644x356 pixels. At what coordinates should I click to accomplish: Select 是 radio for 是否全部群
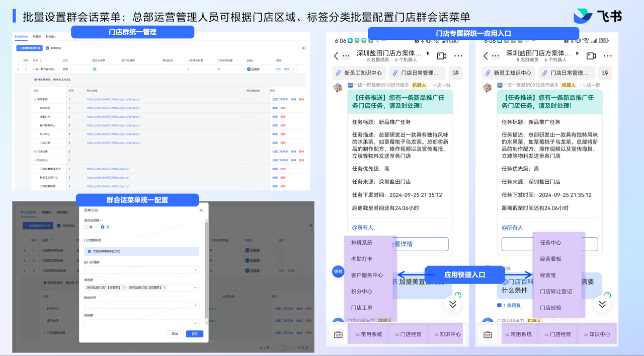click(x=86, y=227)
